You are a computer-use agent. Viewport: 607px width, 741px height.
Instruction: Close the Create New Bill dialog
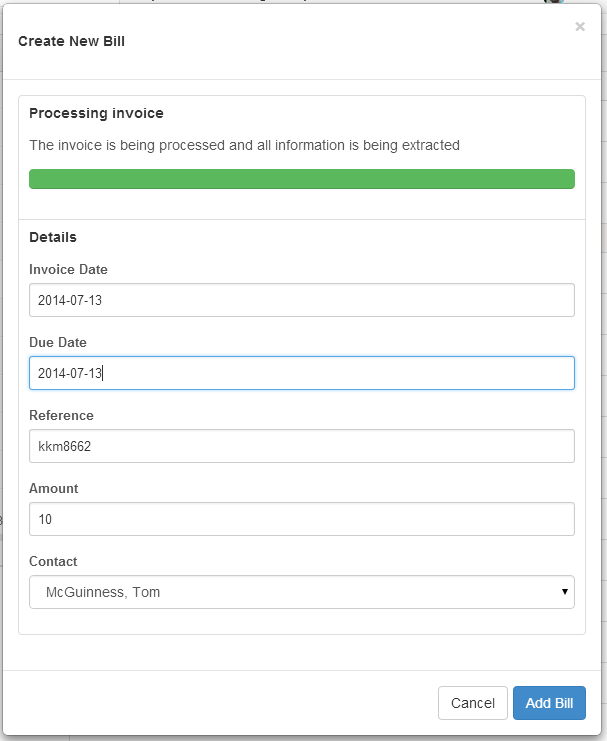580,27
